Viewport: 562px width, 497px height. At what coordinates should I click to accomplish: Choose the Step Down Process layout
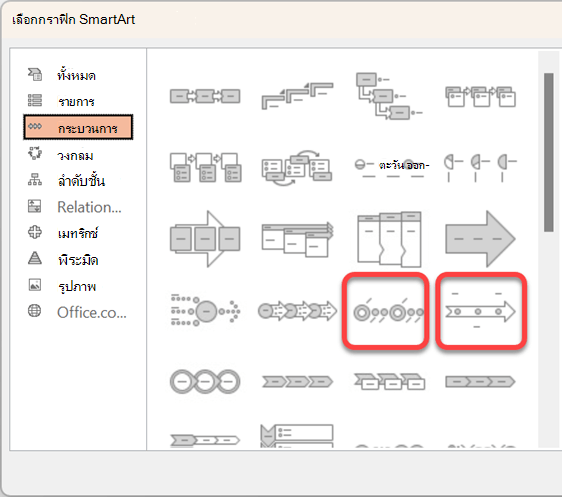point(389,96)
